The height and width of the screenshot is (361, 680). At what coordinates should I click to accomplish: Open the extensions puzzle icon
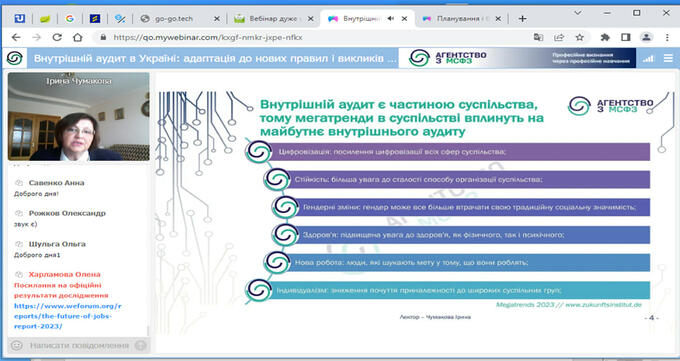click(605, 37)
